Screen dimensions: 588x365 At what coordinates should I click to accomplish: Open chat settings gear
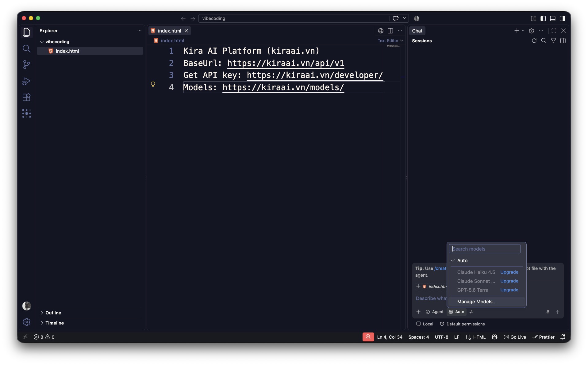click(x=532, y=31)
